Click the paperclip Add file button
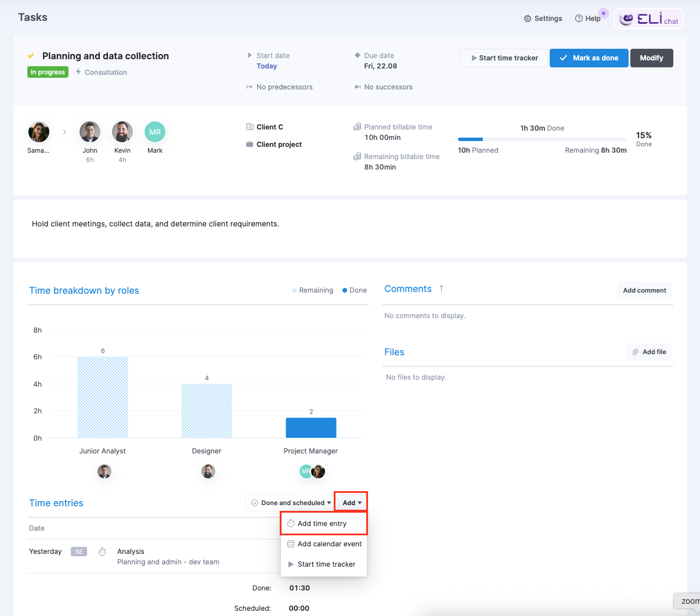Image resolution: width=700 pixels, height=616 pixels. (x=649, y=352)
